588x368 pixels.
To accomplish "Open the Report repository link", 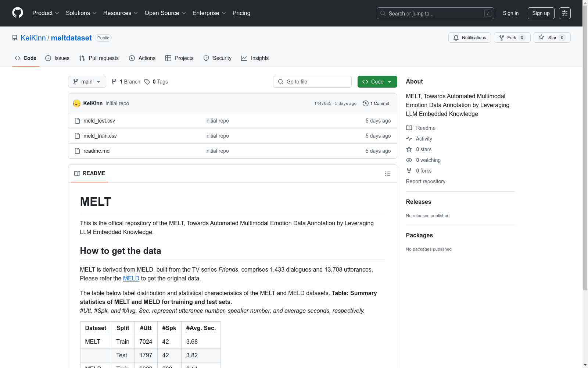I will coord(426,181).
